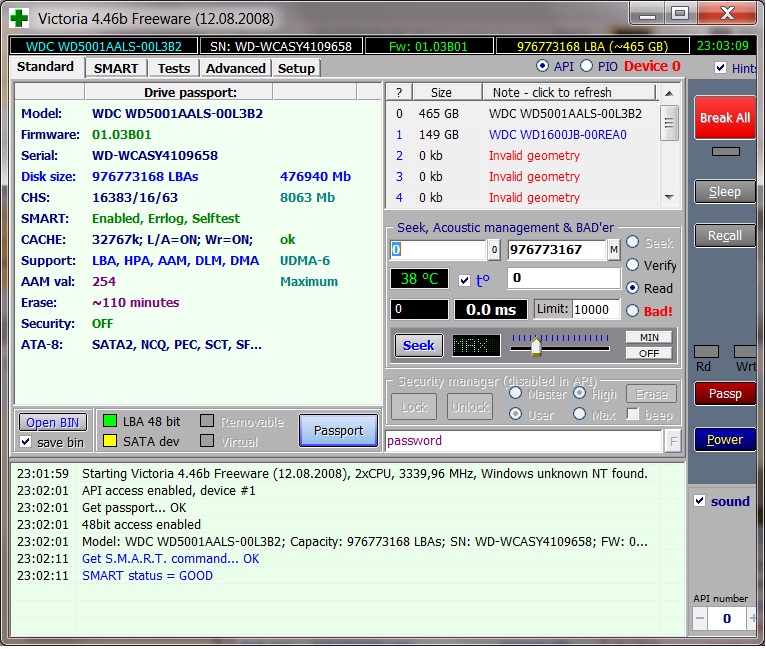
Task: Click the end LBA field 976773167
Action: tap(556, 250)
